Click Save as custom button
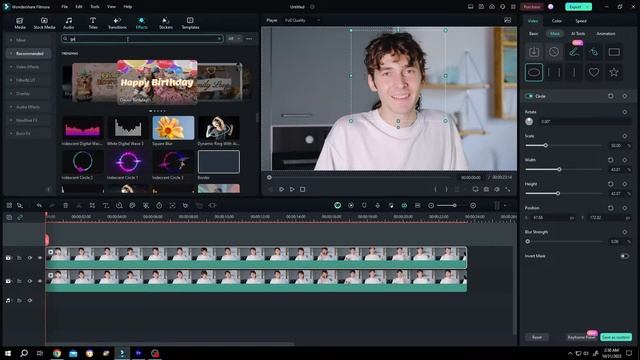The height and width of the screenshot is (360, 640). (x=616, y=337)
